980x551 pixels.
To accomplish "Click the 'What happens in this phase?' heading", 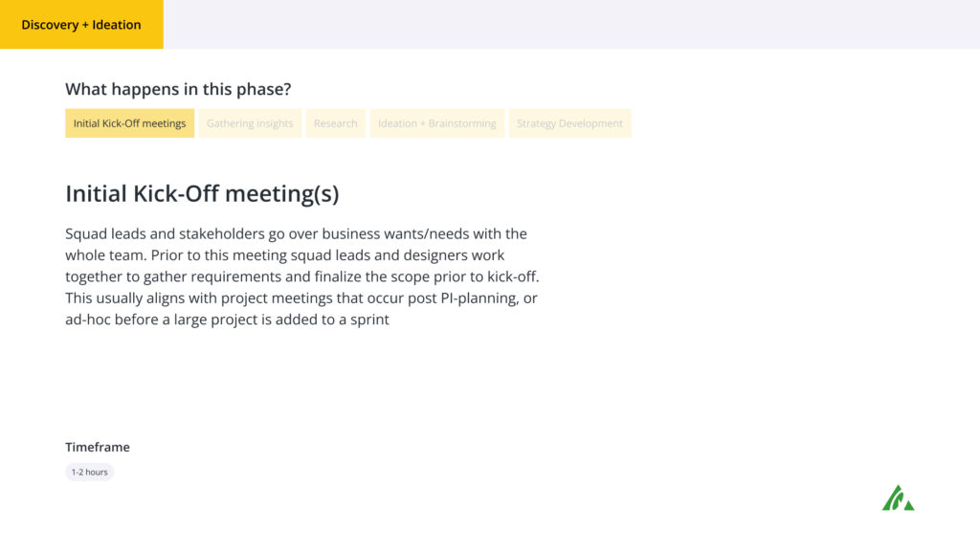I will coord(178,89).
